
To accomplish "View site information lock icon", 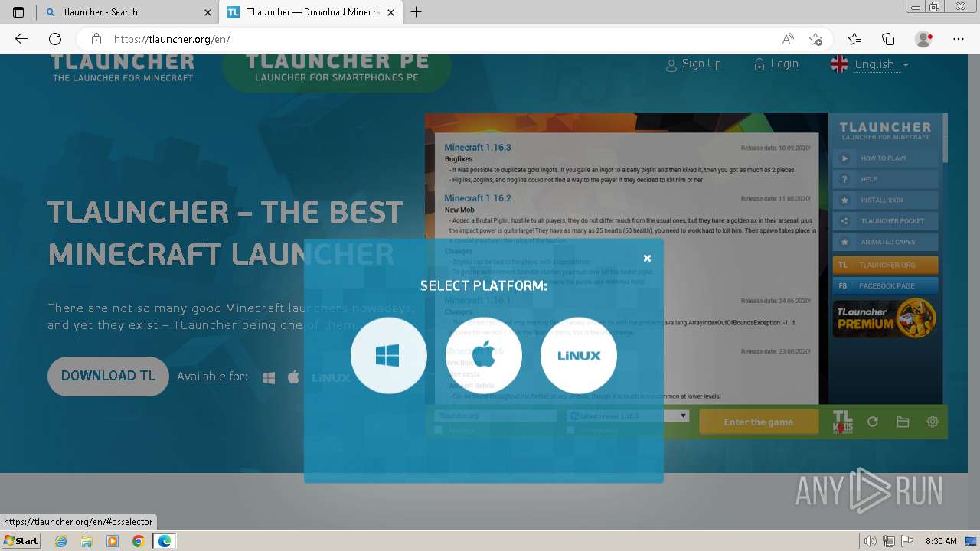I will [x=96, y=39].
